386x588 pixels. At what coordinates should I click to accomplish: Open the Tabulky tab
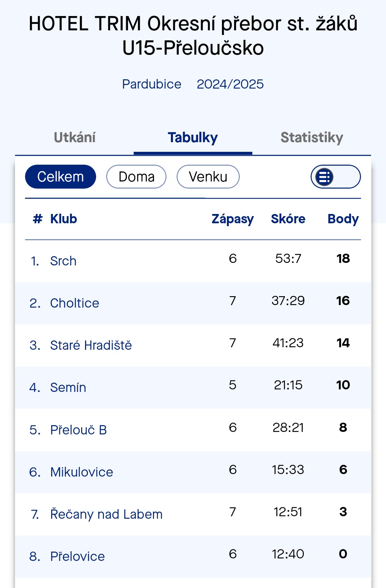[x=193, y=138]
